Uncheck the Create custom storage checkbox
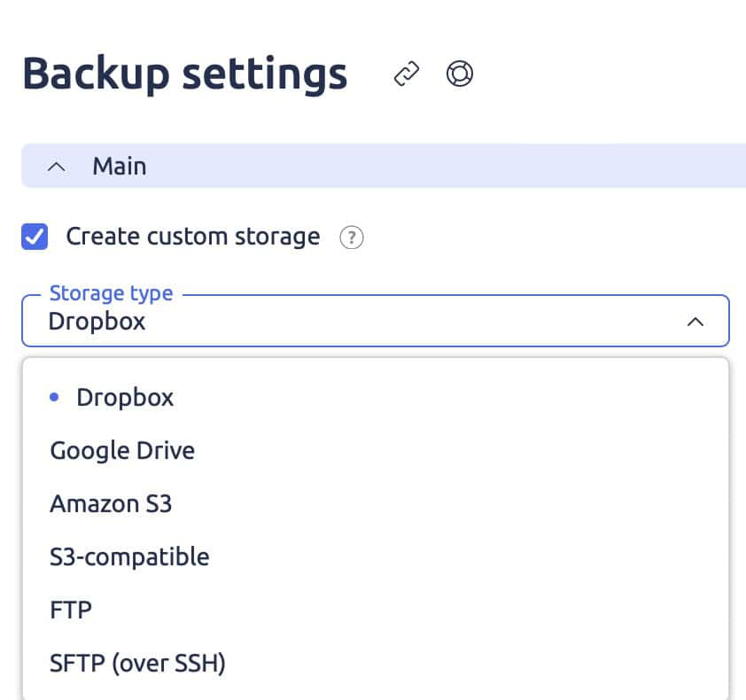Viewport: 746px width, 700px height. tap(35, 237)
